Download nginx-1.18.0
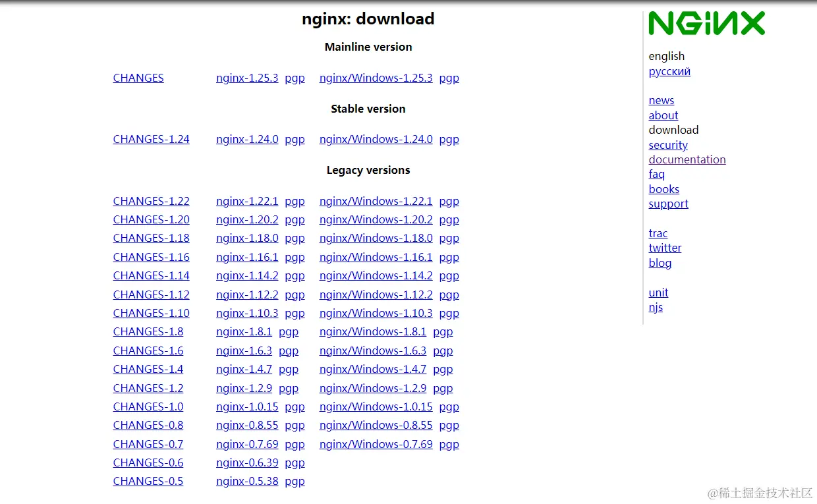 click(247, 238)
